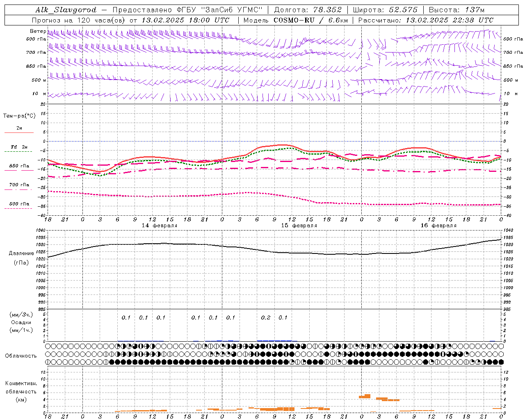This screenshot has width=525, height=420.
Task: Click the Тем-ра(°C) axis title
Action: pos(19,116)
